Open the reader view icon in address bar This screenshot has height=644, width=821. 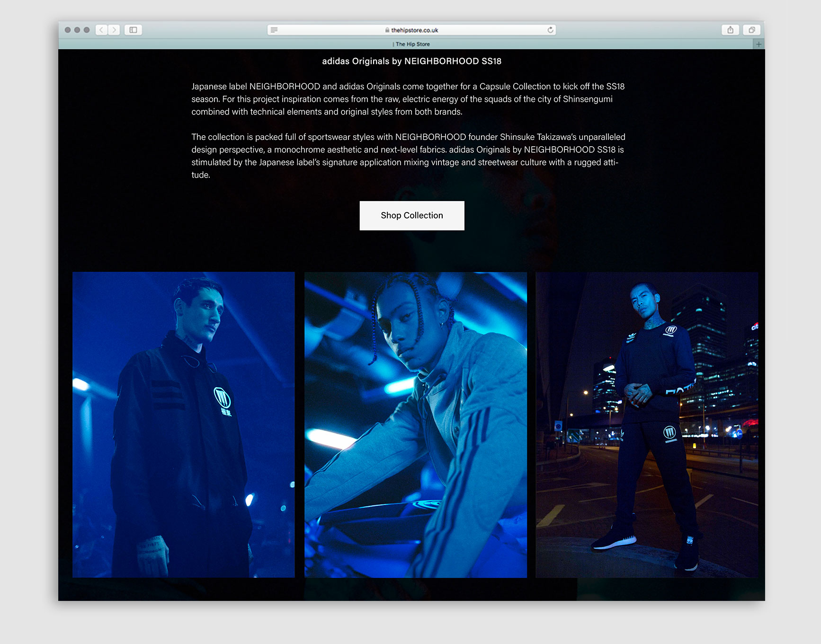coord(274,30)
